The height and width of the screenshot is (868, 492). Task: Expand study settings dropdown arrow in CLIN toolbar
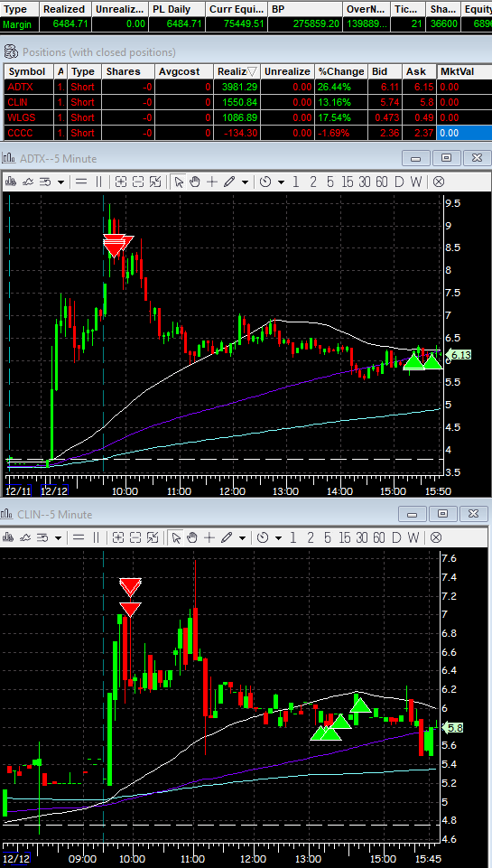(x=57, y=537)
